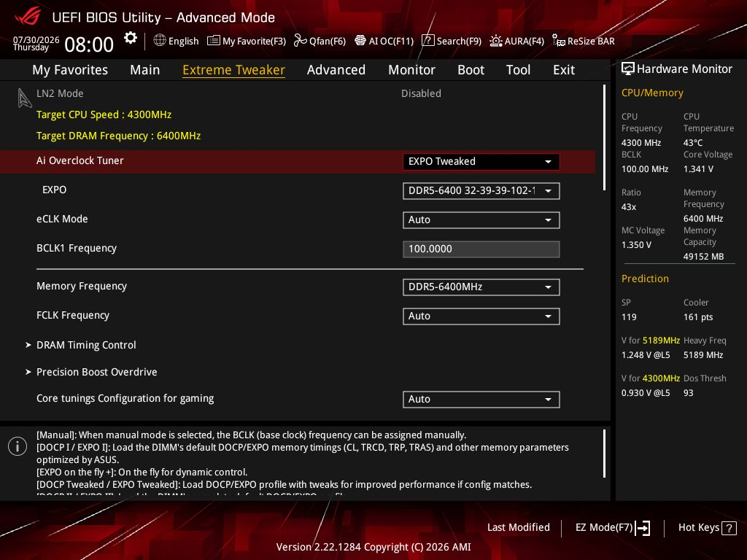Select the LN2 Mode row label
Screen dimensions: 747x560
click(60, 93)
